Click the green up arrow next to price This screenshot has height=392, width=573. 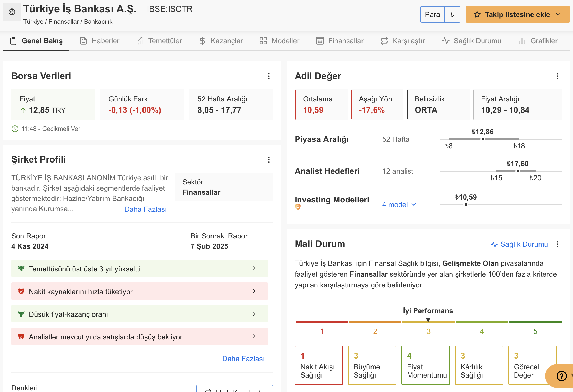(23, 110)
